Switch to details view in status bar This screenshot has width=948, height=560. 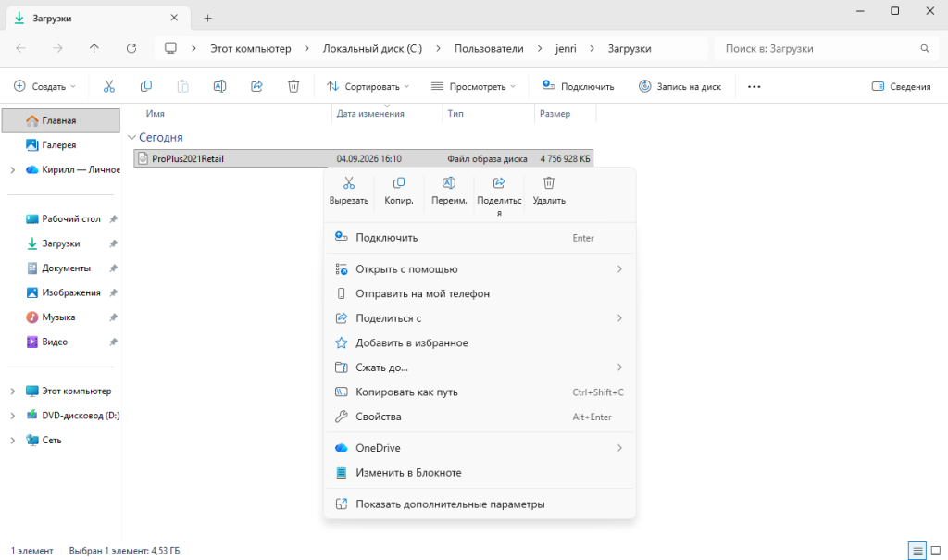(917, 551)
